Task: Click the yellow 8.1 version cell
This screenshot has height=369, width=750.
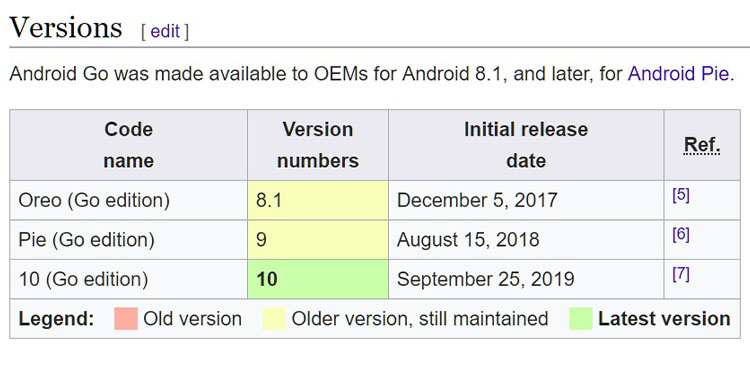Action: pos(318,201)
